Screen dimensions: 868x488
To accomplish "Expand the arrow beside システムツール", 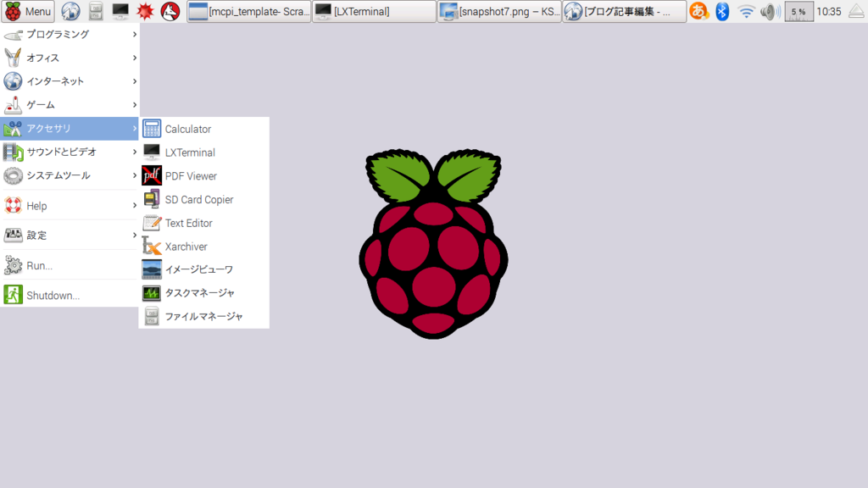I will click(135, 175).
